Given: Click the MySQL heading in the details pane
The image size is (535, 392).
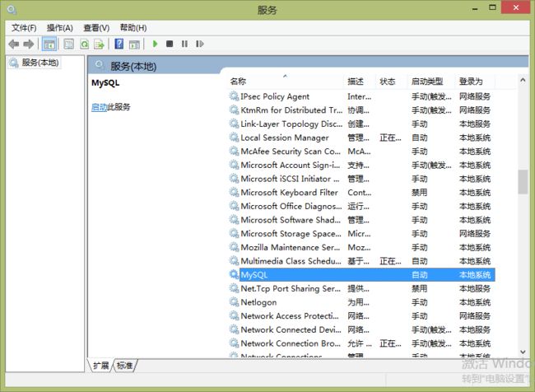Looking at the screenshot, I should 105,83.
